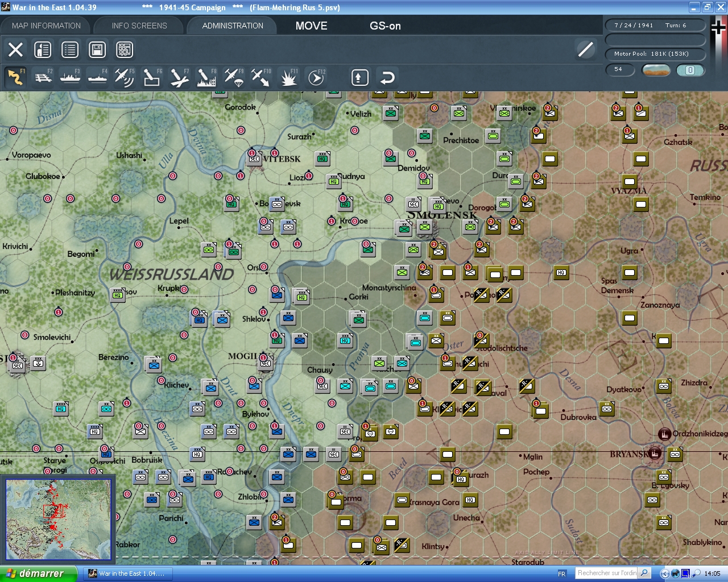This screenshot has width=728, height=582.
Task: Click the diagonal slash icon on toolbar right
Action: (x=585, y=49)
